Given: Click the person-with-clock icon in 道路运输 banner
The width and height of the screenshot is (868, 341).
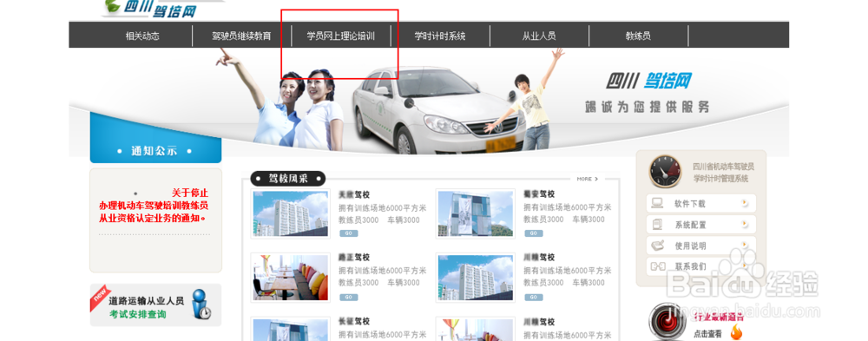Looking at the screenshot, I should point(201,305).
